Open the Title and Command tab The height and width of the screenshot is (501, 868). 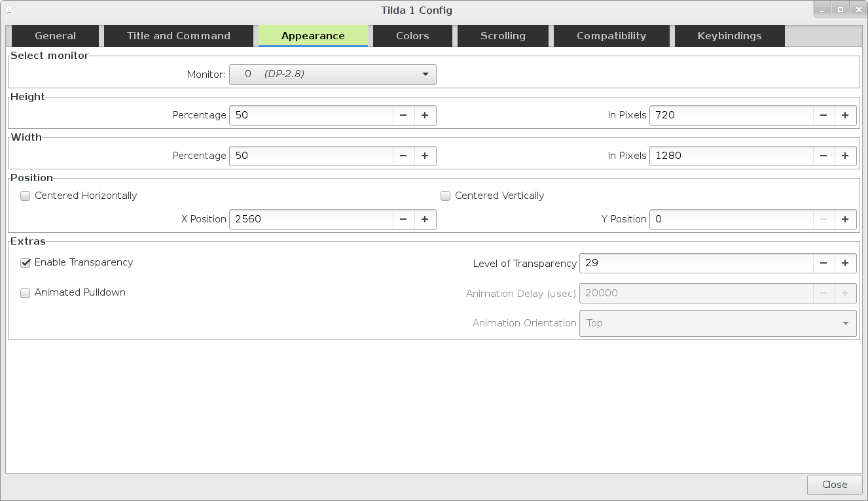click(179, 36)
